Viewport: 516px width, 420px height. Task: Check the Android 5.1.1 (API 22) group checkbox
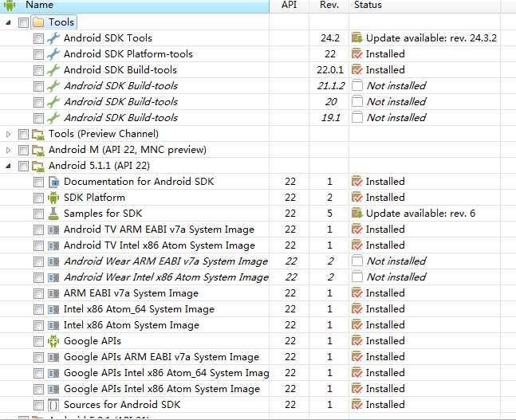23,166
